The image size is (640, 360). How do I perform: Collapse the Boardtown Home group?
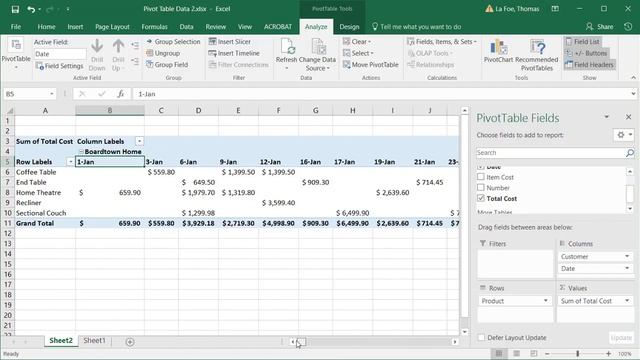(81, 151)
